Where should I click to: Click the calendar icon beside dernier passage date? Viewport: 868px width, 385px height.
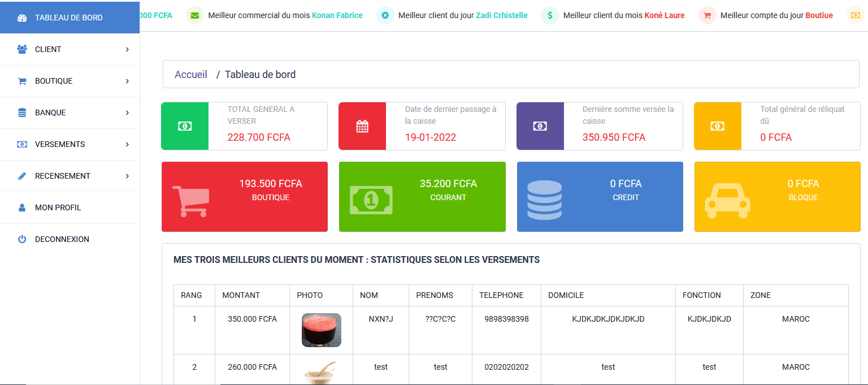click(362, 126)
